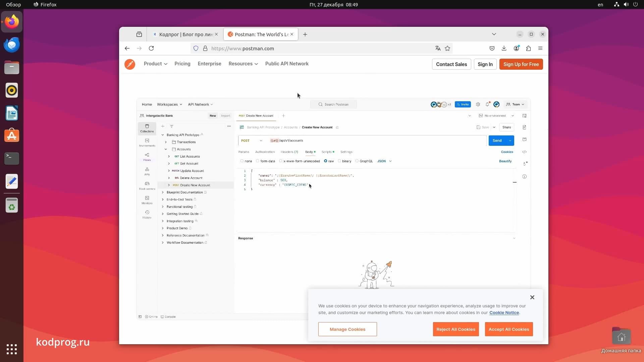Open Collections in Postman sidebar
This screenshot has height=362, width=644.
click(147, 128)
